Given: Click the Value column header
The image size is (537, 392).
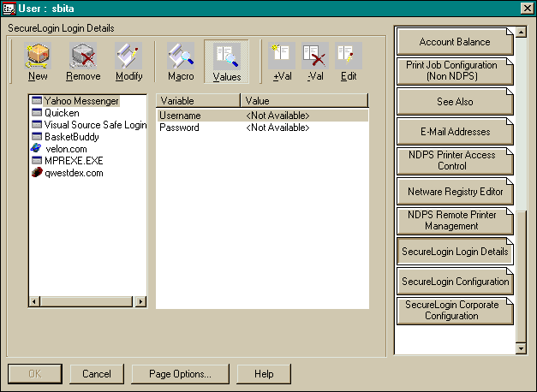Looking at the screenshot, I should pos(304,101).
